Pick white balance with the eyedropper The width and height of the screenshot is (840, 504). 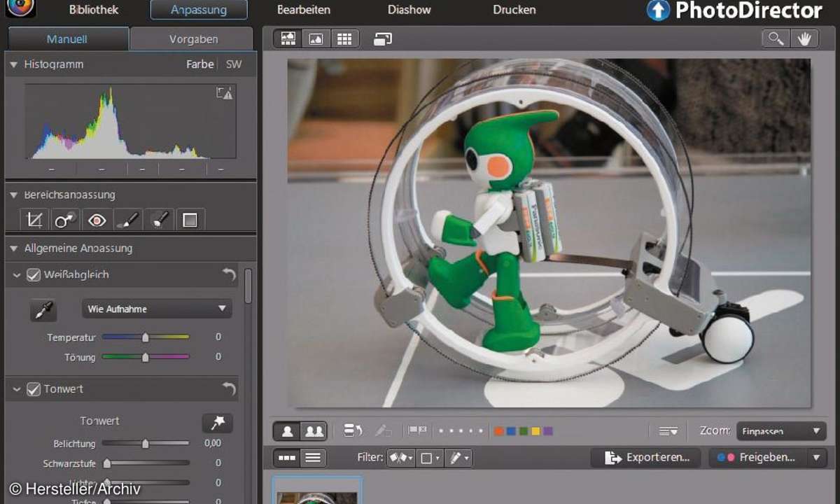(x=43, y=309)
